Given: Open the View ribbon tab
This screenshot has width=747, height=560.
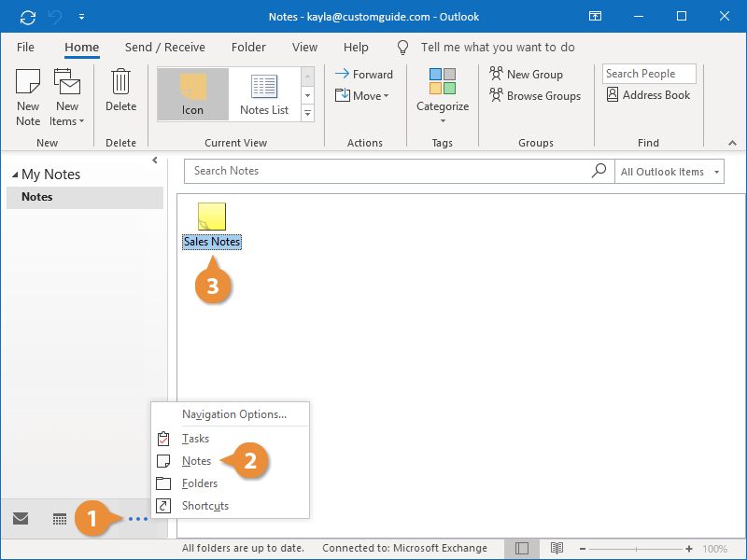Looking at the screenshot, I should pyautogui.click(x=305, y=48).
